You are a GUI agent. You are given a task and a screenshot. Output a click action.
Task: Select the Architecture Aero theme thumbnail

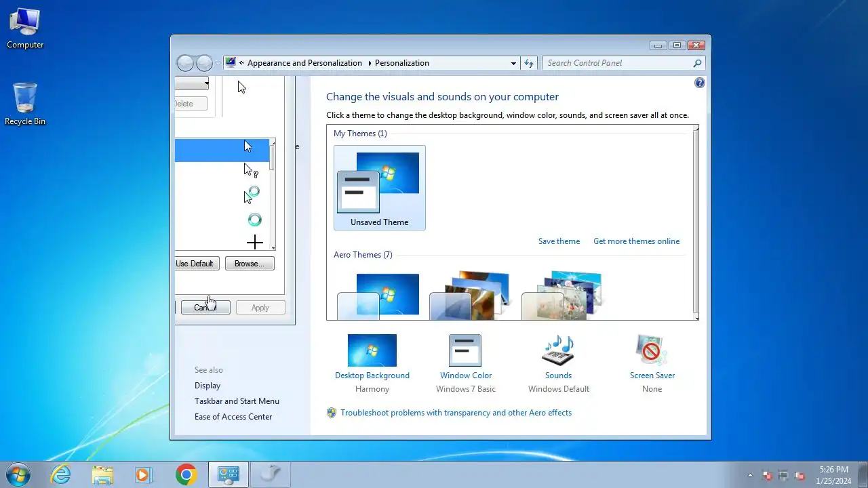click(469, 296)
